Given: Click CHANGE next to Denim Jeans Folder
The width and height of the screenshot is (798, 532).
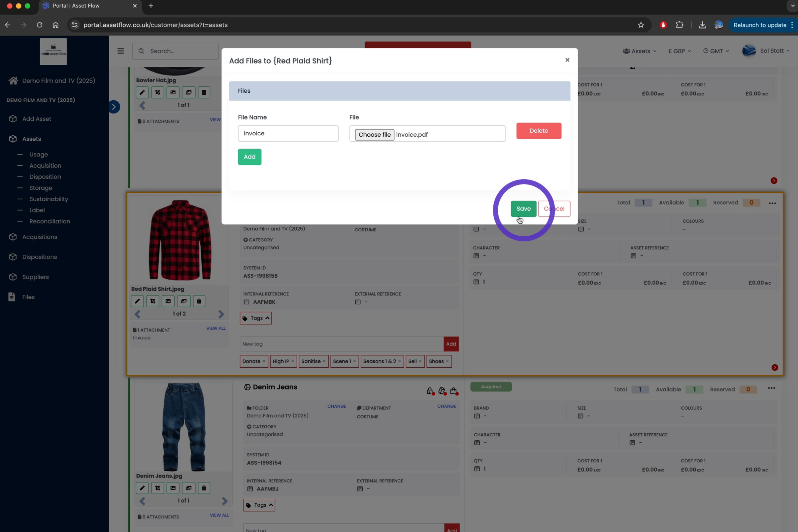Looking at the screenshot, I should point(337,407).
